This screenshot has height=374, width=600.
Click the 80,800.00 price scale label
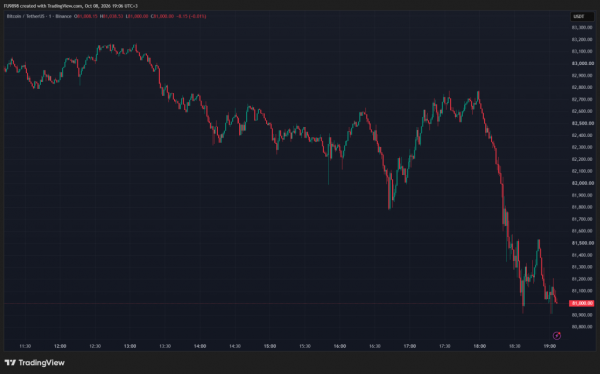coord(583,327)
